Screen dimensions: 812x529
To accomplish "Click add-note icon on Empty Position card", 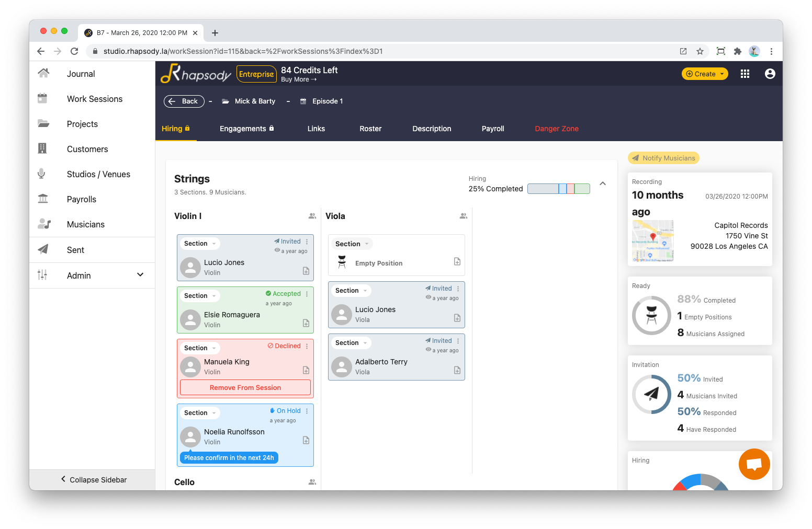I will click(457, 261).
